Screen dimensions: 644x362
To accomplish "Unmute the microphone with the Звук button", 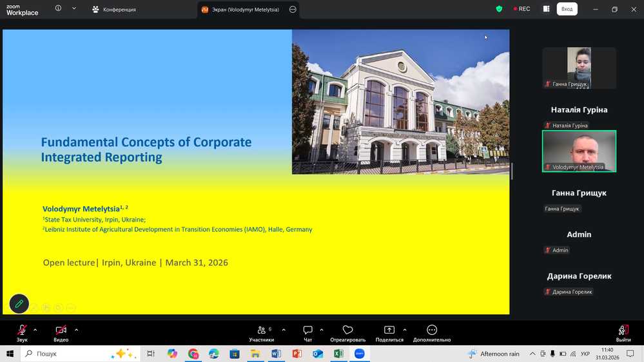I will click(22, 330).
